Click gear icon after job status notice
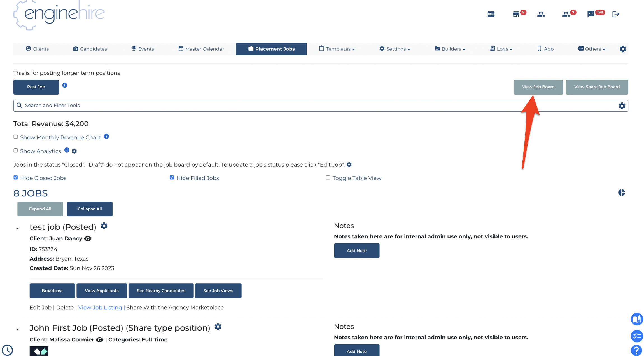The image size is (644, 356). tap(349, 165)
